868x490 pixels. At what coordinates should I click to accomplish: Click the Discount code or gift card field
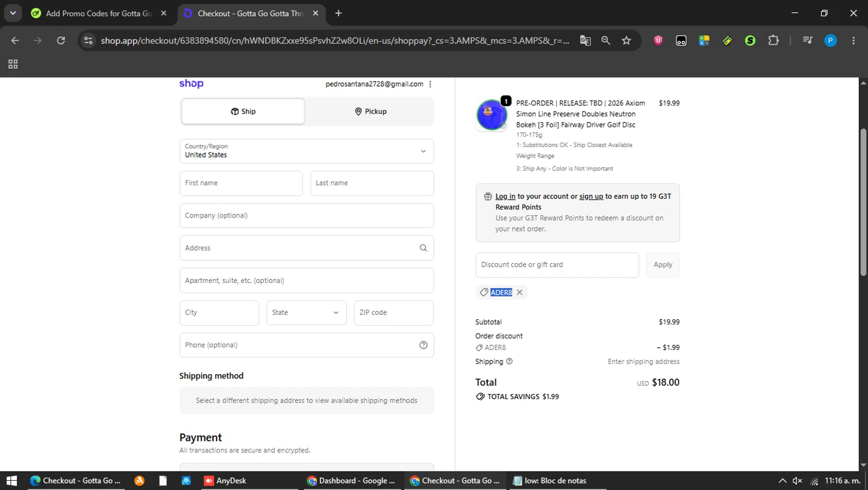(x=557, y=265)
